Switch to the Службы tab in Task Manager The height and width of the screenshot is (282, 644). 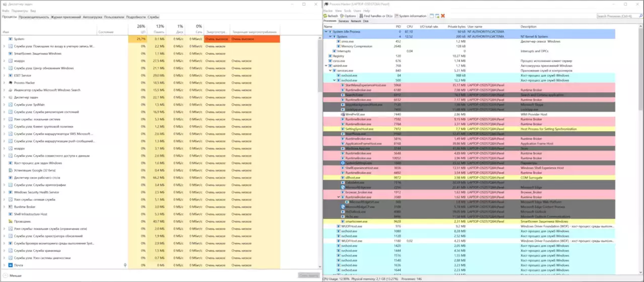pyautogui.click(x=153, y=17)
